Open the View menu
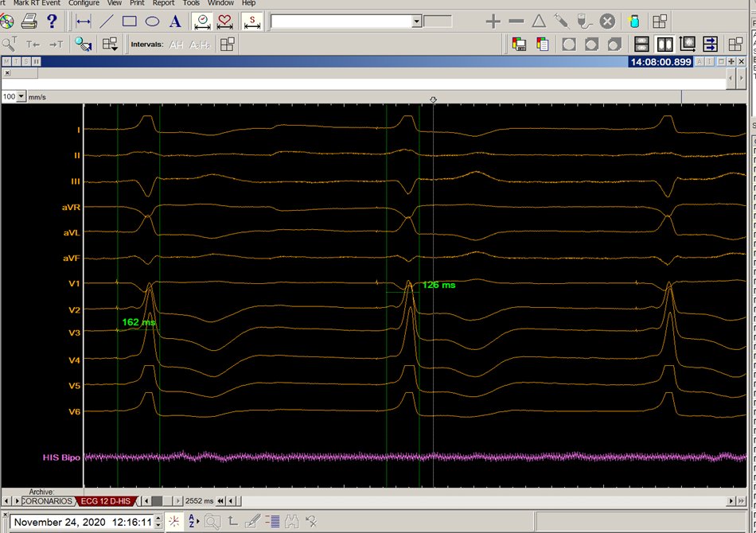The image size is (756, 533). 115,3
